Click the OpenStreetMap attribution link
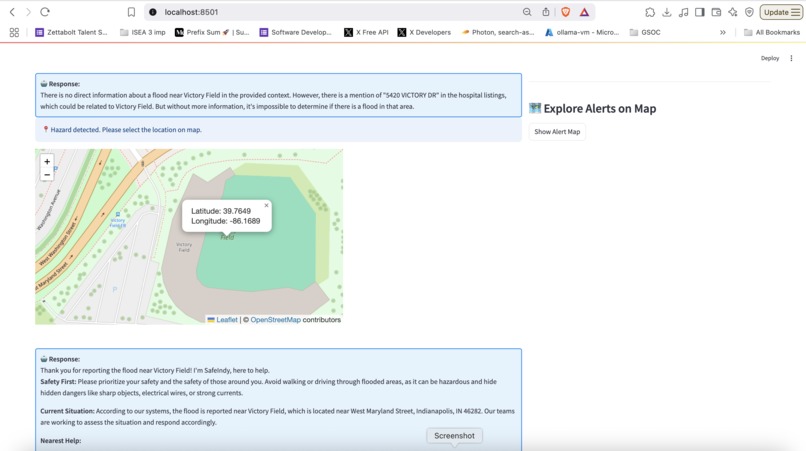 [x=276, y=319]
